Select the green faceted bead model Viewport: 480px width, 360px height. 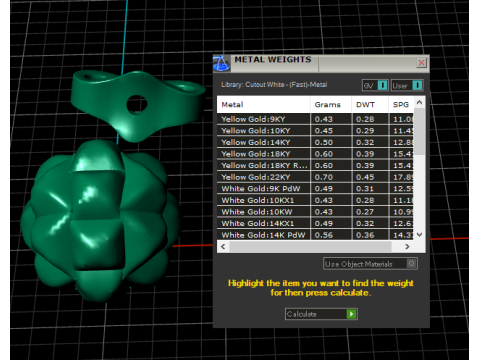(100, 220)
